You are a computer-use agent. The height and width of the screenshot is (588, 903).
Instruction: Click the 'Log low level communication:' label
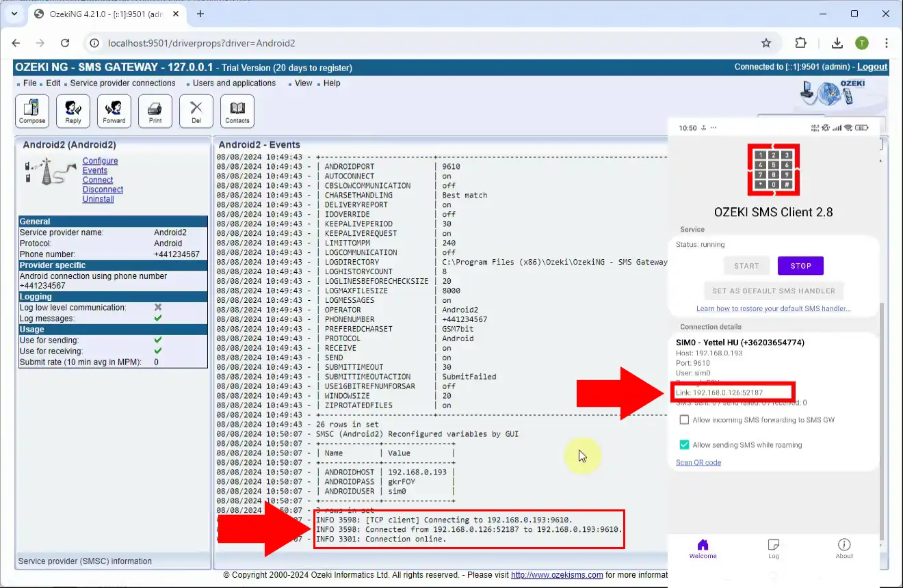pos(73,308)
